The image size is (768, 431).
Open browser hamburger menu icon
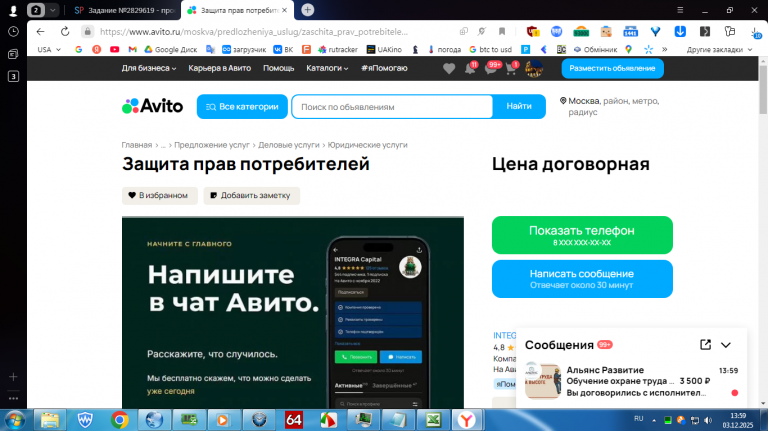pyautogui.click(x=680, y=10)
